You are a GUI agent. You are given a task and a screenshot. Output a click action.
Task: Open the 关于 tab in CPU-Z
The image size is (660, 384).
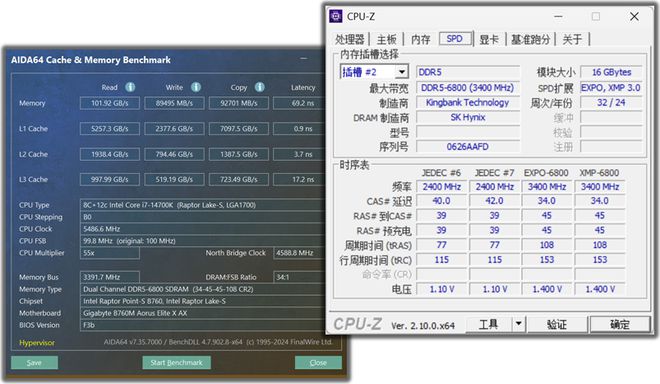pyautogui.click(x=572, y=40)
